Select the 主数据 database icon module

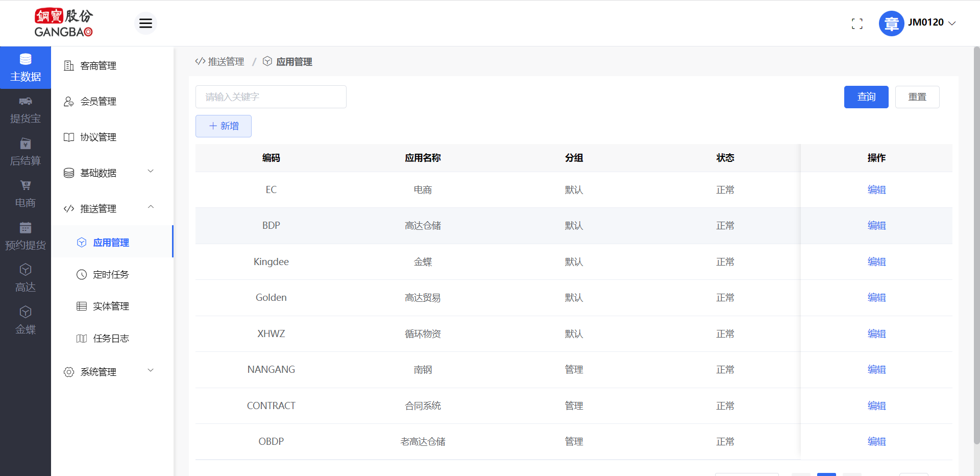click(x=26, y=67)
